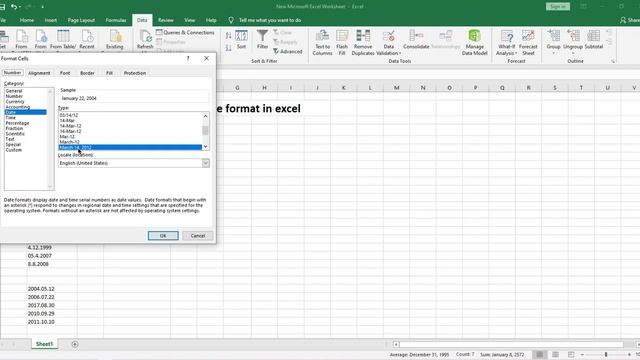This screenshot has height=360, width=640.
Task: Click Format Cells help question mark
Action: click(x=188, y=58)
